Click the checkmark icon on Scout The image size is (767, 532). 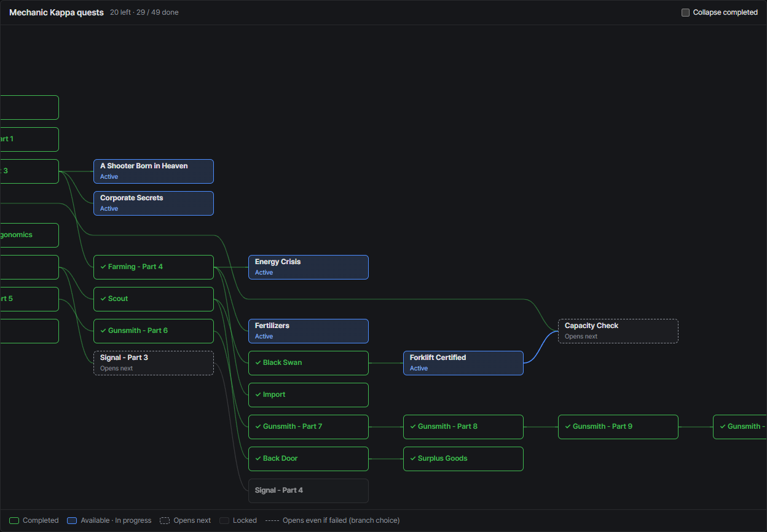pos(103,299)
